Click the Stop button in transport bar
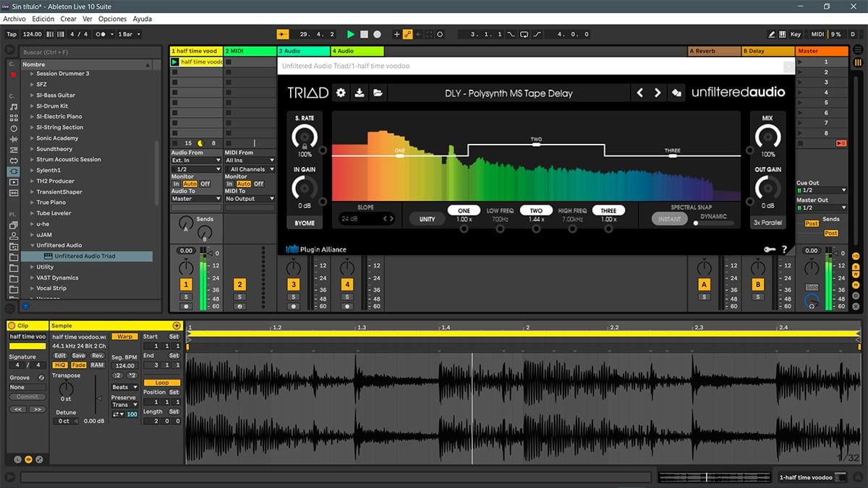 (364, 34)
